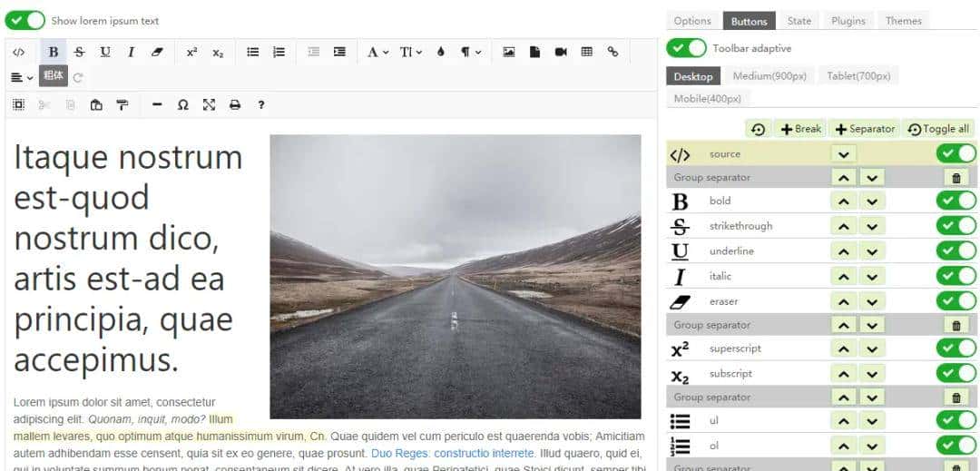Viewport: 980px width, 471px height.
Task: Turn off the Show lorem ipsum text toggle
Action: (24, 20)
